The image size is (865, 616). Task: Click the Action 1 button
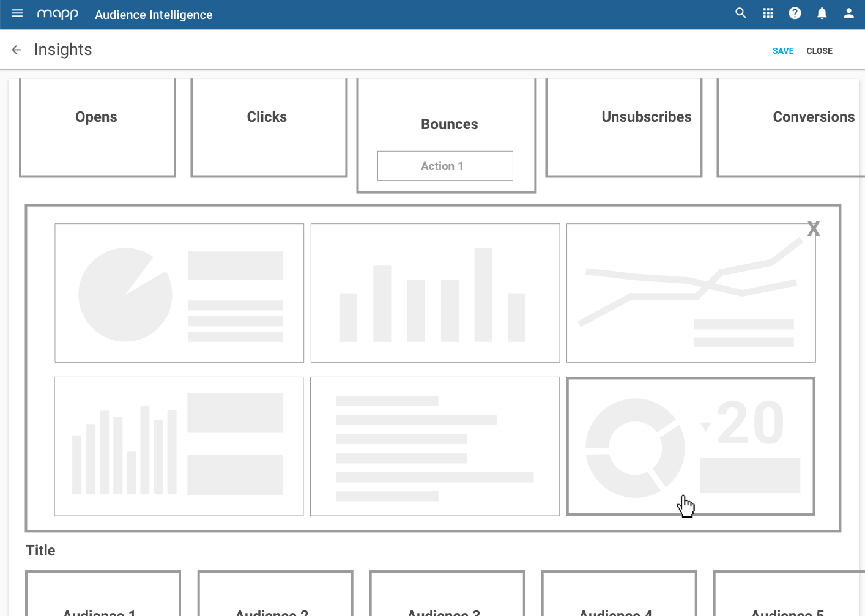(445, 166)
